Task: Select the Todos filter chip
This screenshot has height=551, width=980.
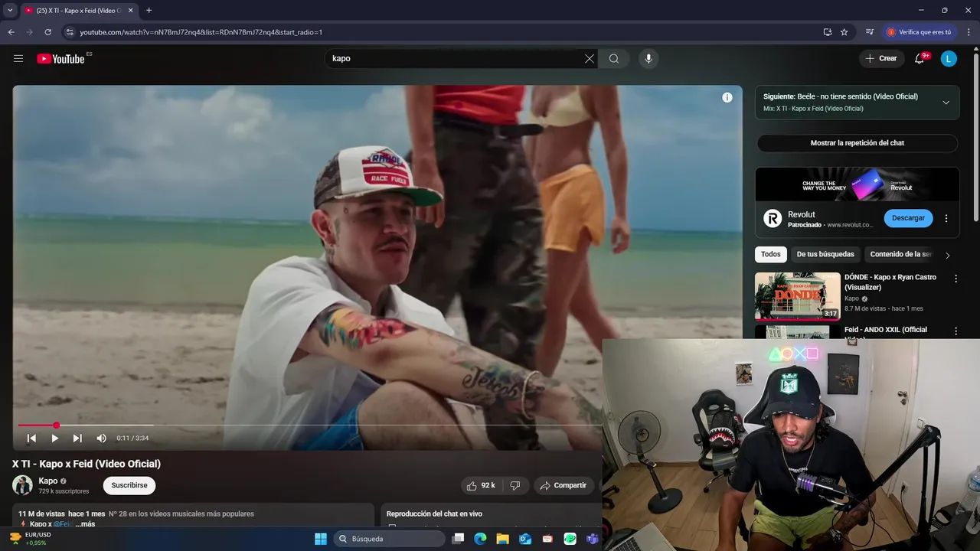Action: pyautogui.click(x=771, y=254)
